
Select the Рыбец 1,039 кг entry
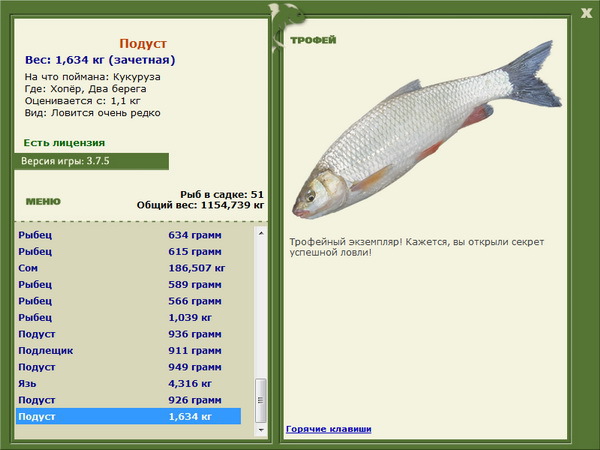pyautogui.click(x=129, y=318)
